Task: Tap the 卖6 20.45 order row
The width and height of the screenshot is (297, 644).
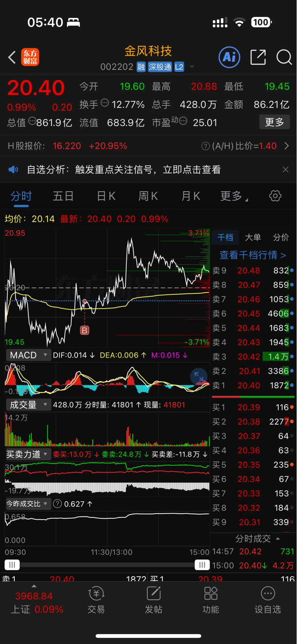Action: click(253, 313)
